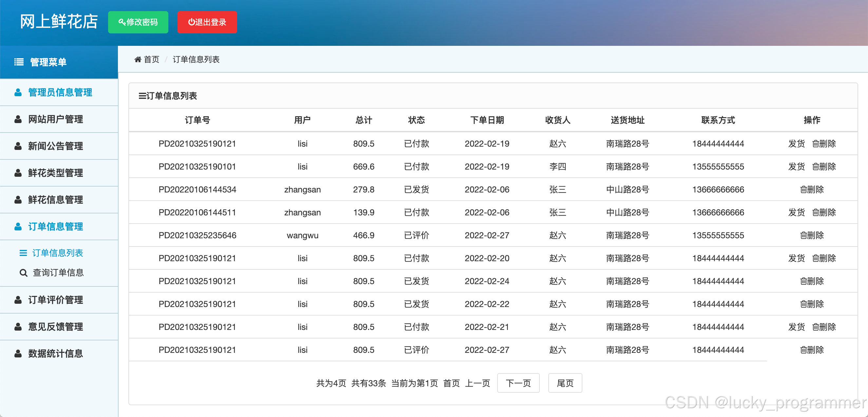Open the 订单评价管理 menu section
Screen dimensions: 868x417
tap(56, 300)
